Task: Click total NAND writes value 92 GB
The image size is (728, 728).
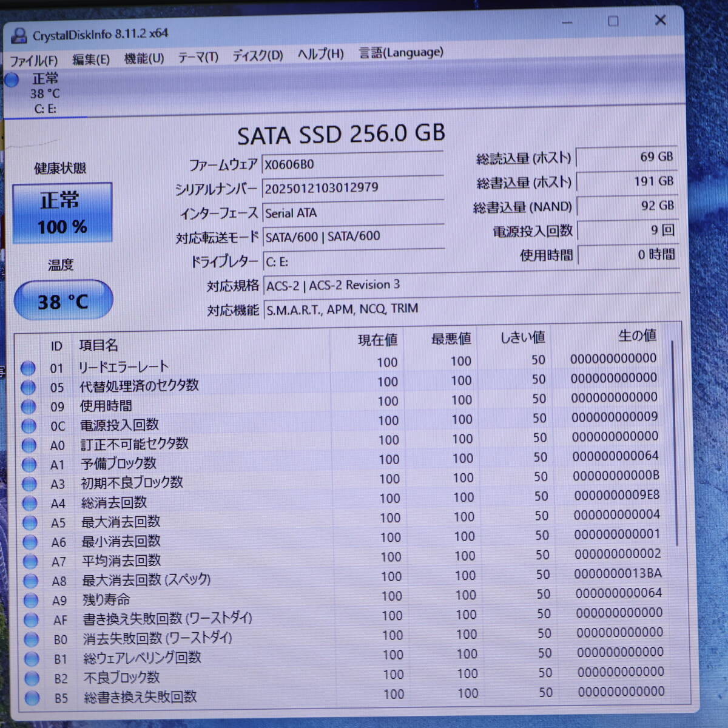Action: (x=627, y=206)
